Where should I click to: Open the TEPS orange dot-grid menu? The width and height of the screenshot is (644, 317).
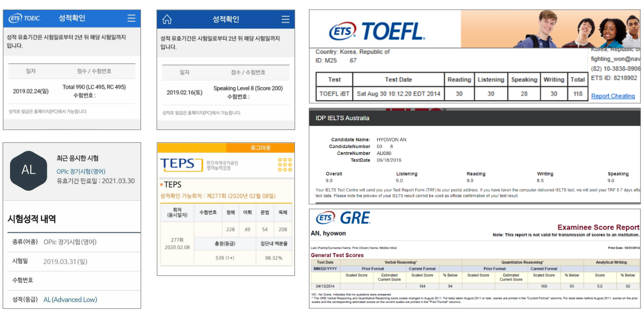pos(285,165)
